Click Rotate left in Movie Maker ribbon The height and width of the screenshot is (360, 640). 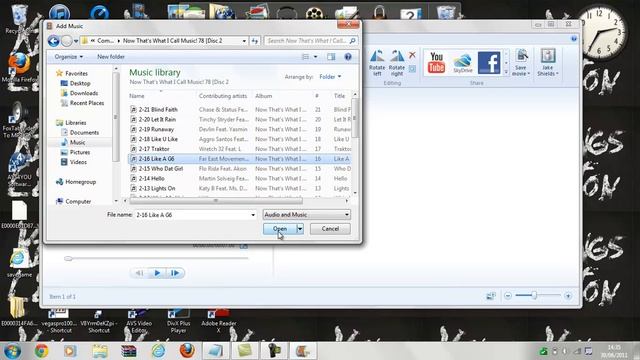pos(377,63)
